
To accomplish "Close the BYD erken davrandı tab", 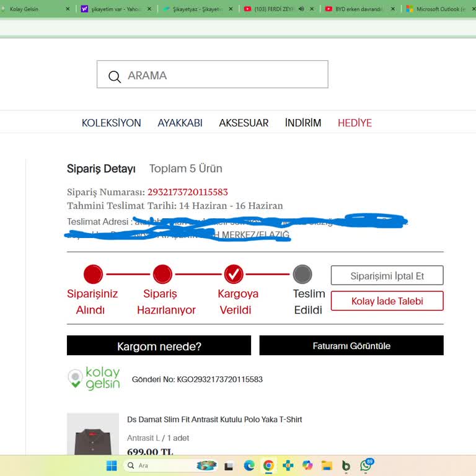I will 393,9.
